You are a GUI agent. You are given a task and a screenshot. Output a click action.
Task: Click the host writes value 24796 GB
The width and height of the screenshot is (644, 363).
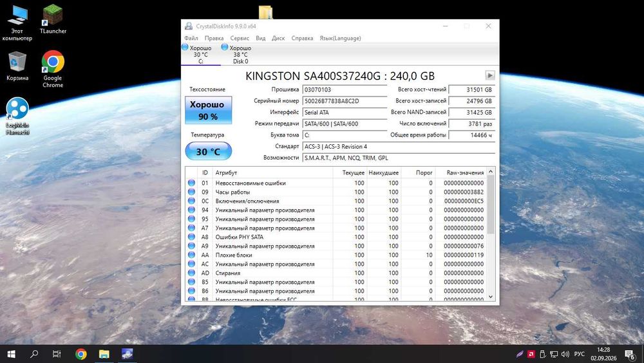471,101
